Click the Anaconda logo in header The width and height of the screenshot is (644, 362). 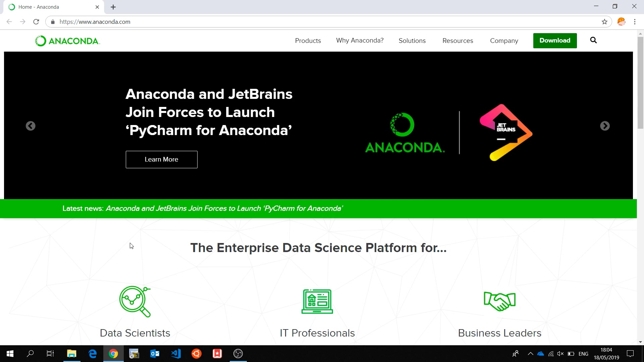coord(67,41)
